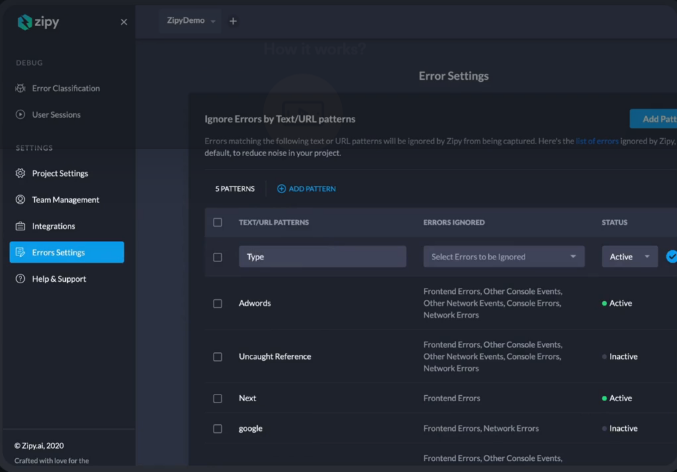
Task: Click the Error Classification bug icon
Action: pyautogui.click(x=21, y=88)
